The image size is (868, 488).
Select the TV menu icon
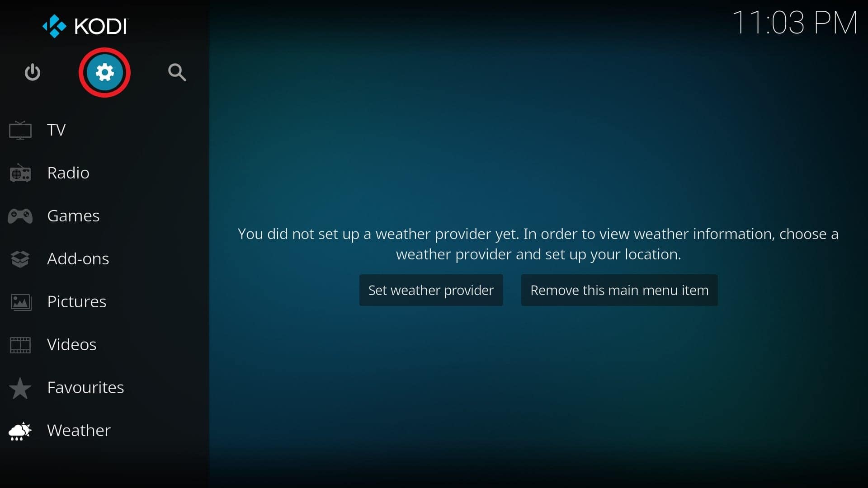[21, 129]
